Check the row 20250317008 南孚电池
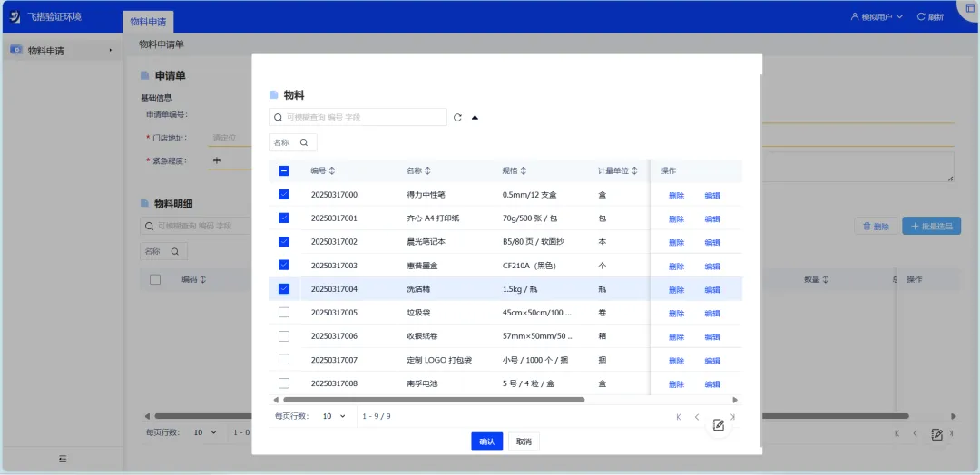Image resolution: width=980 pixels, height=475 pixels. coord(284,383)
